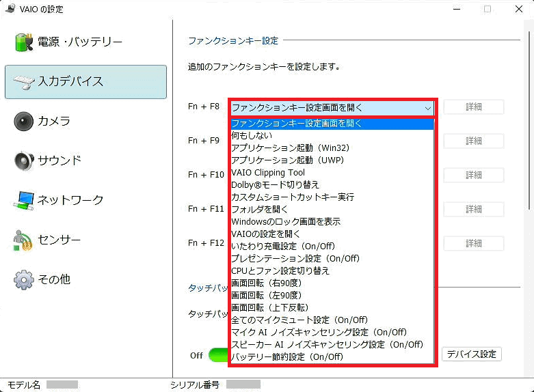Click the sensor icon beside センサー
The image size is (534, 392).
tap(23, 240)
